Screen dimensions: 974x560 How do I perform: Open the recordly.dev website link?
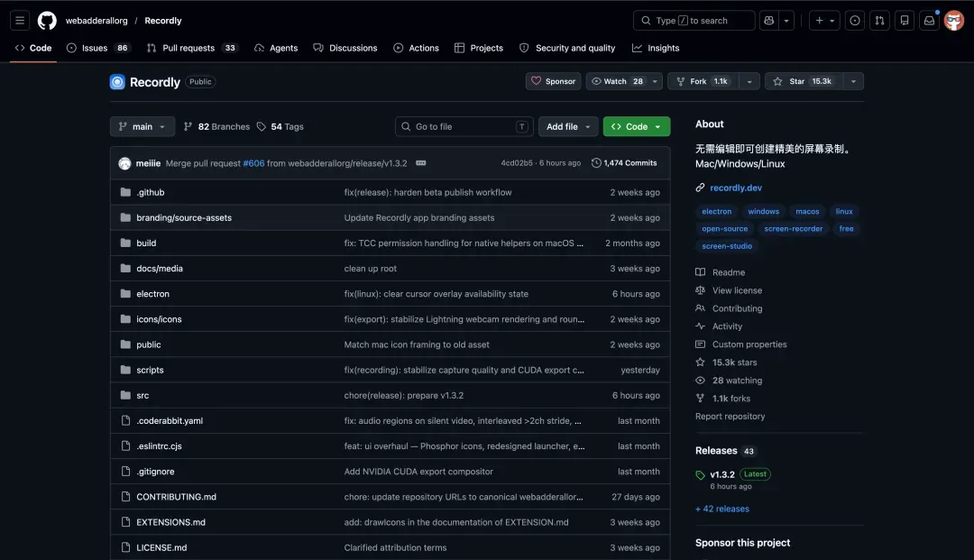coord(736,188)
